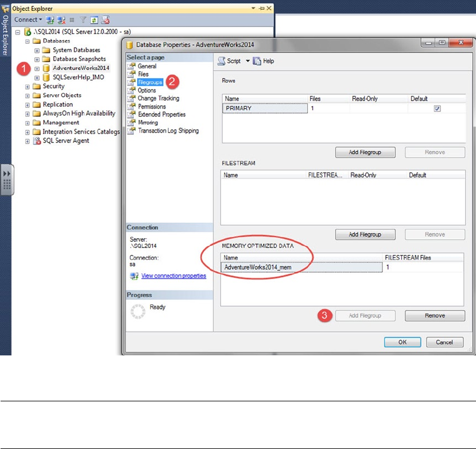Select the Security folder label
Viewport: 476px width, 449px height.
53,86
